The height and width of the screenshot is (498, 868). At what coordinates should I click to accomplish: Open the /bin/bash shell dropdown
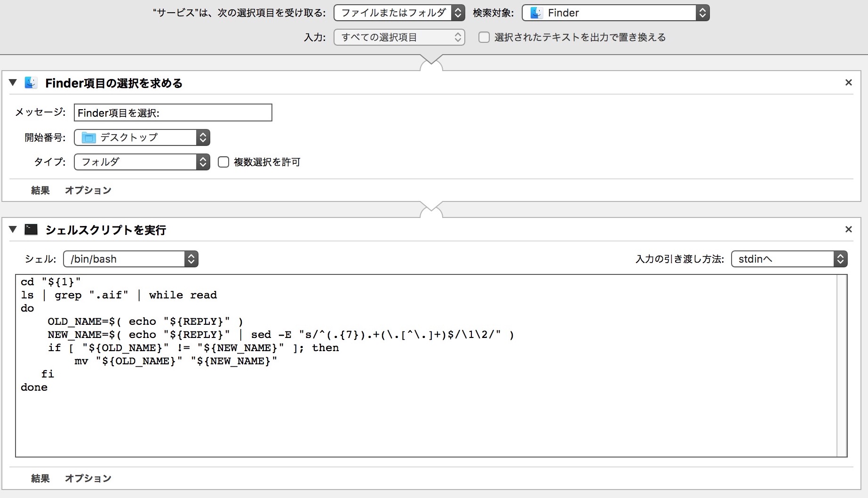pos(130,259)
